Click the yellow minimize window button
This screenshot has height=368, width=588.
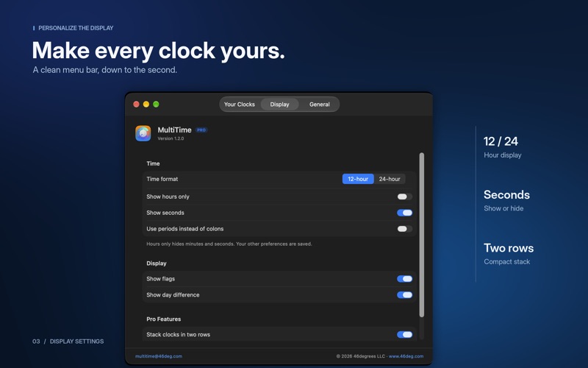(x=146, y=104)
